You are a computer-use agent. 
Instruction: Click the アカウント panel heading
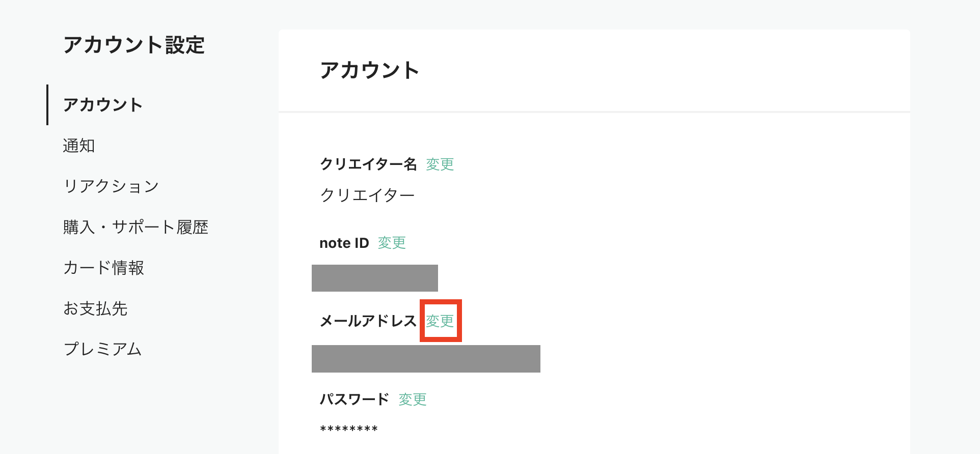click(x=369, y=70)
